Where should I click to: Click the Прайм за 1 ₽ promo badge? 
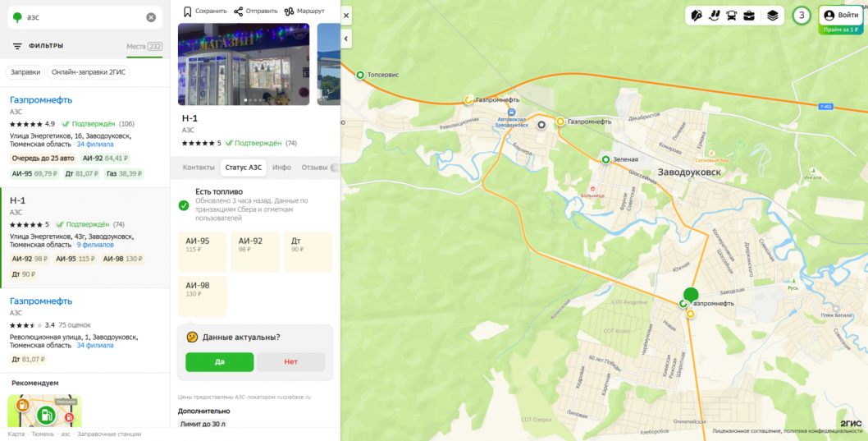click(841, 30)
